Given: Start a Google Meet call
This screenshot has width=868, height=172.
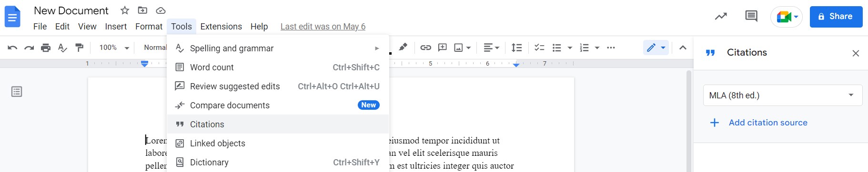Looking at the screenshot, I should pyautogui.click(x=787, y=17).
